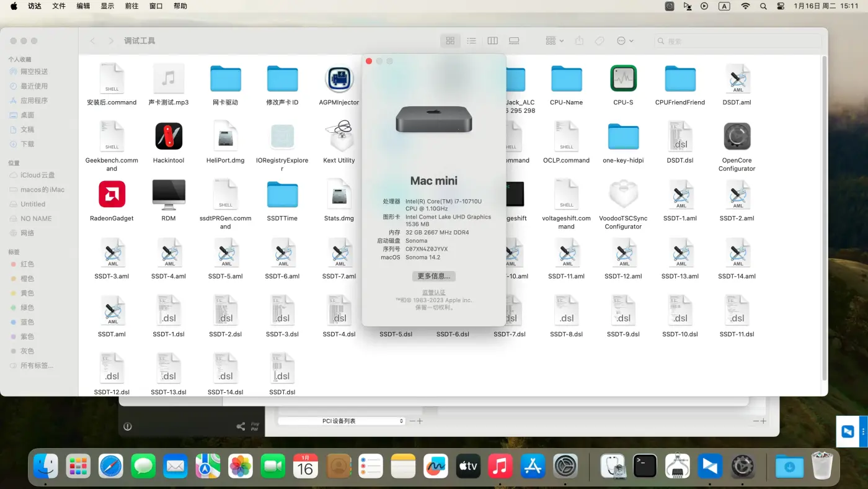Open App Store from the Dock
Screen dimensions: 868x489
click(x=533, y=465)
